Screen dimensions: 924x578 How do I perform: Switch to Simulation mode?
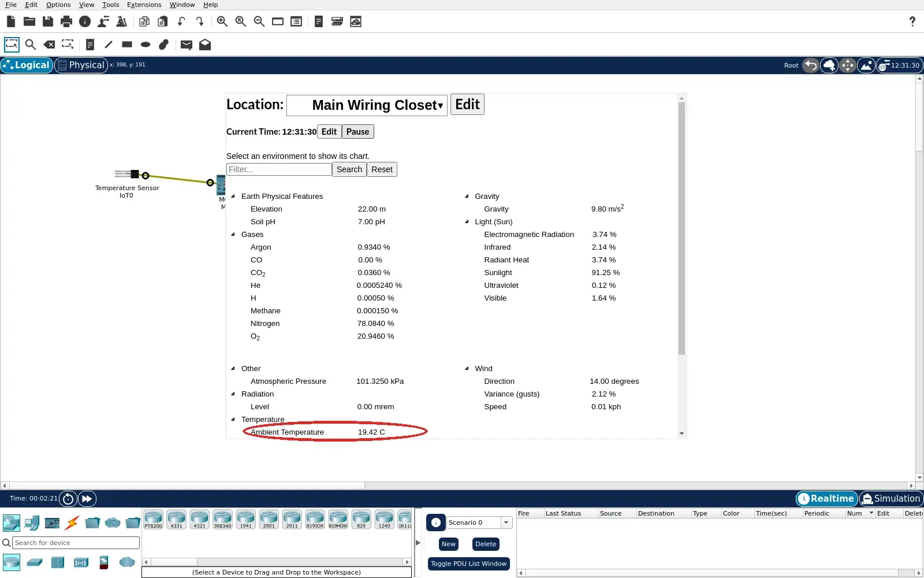click(891, 499)
